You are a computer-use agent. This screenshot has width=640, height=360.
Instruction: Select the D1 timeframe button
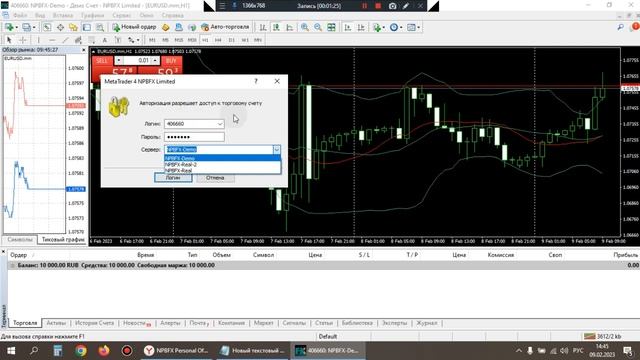[231, 40]
